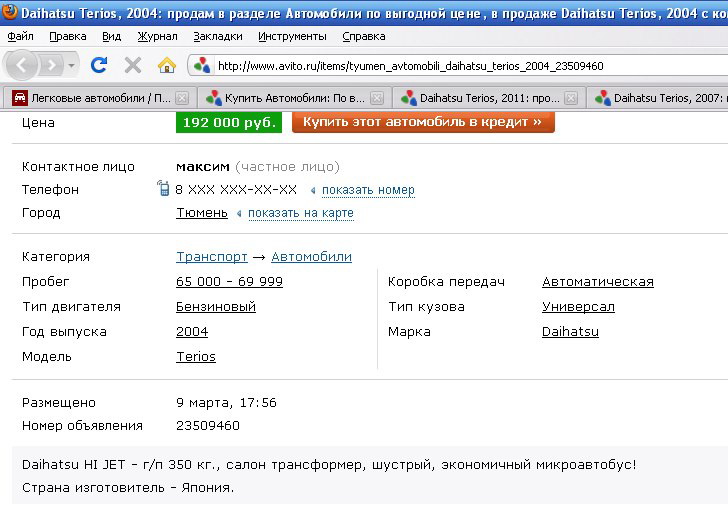The height and width of the screenshot is (517, 728).
Task: Switch to the 'Daihatsu Terios, 2007' tab
Action: (x=665, y=98)
